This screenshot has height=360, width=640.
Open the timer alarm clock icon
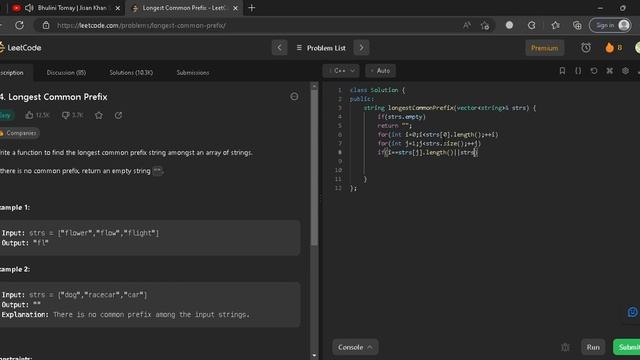coord(586,48)
